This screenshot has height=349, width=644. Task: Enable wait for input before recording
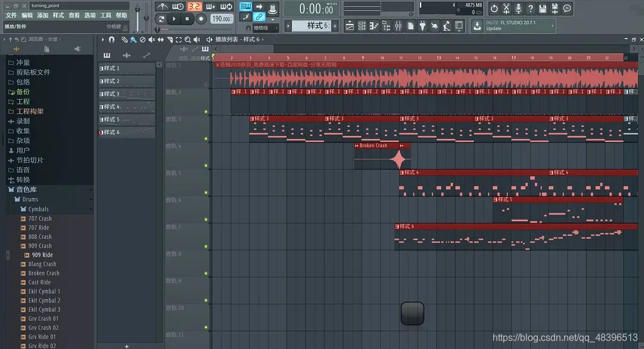[178, 7]
